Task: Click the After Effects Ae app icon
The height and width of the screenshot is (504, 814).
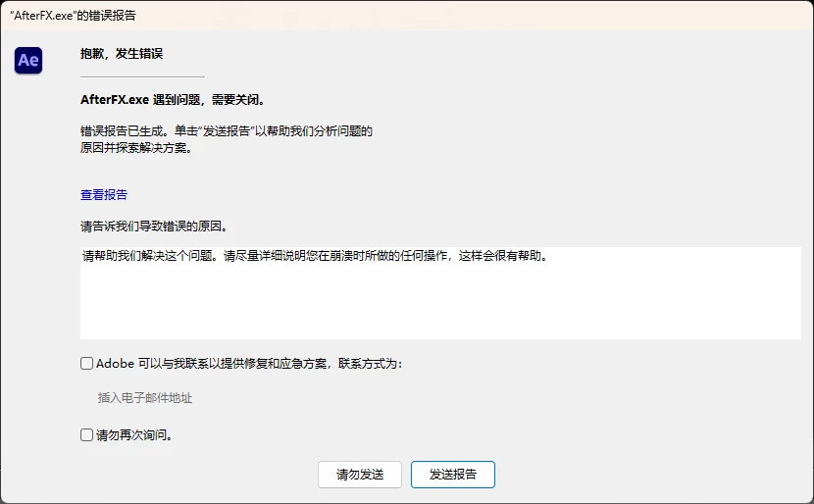Action: (x=28, y=61)
